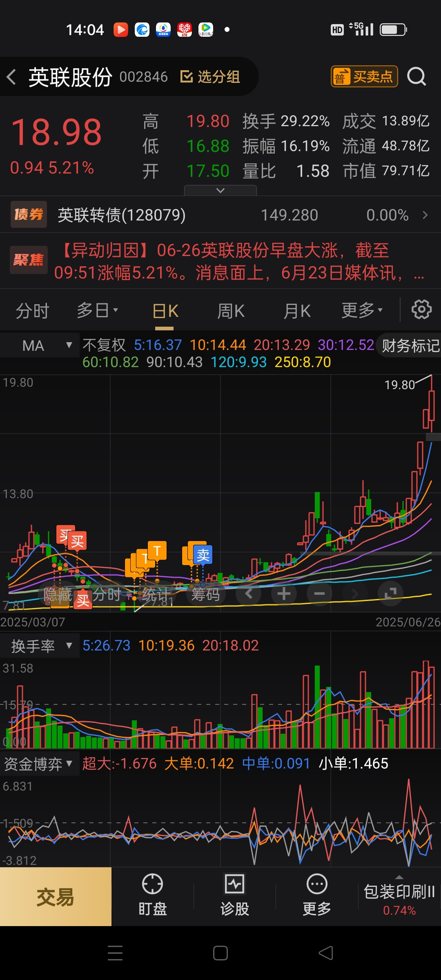Zoom in chart with plus icon

(x=284, y=593)
